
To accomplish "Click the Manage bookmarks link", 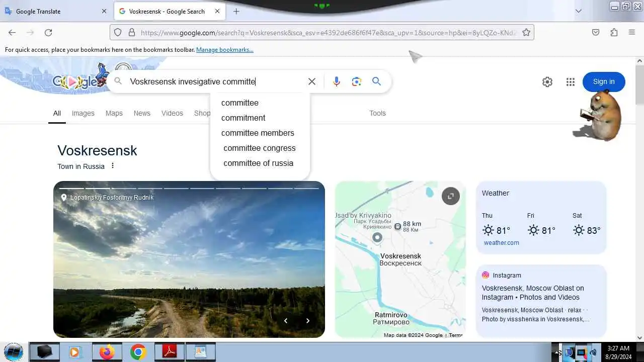I will click(x=225, y=50).
